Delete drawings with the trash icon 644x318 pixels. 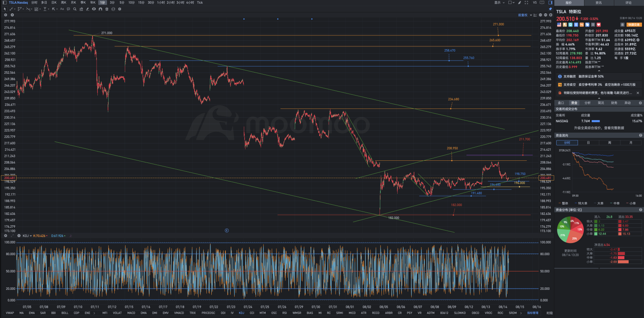(x=107, y=9)
